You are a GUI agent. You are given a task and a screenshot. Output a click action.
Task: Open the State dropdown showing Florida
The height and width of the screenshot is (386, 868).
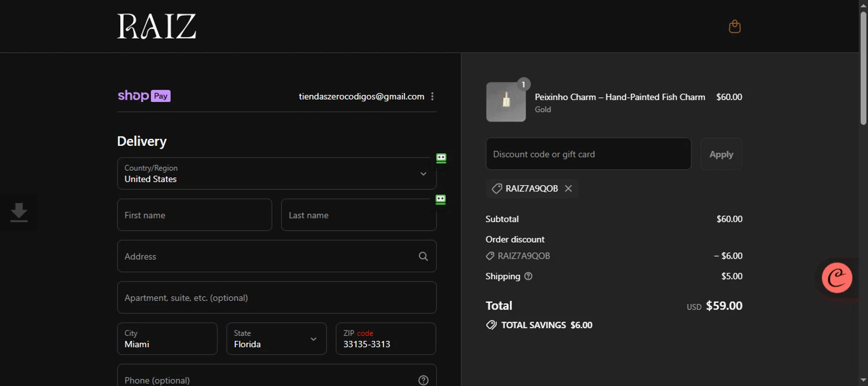pyautogui.click(x=276, y=339)
